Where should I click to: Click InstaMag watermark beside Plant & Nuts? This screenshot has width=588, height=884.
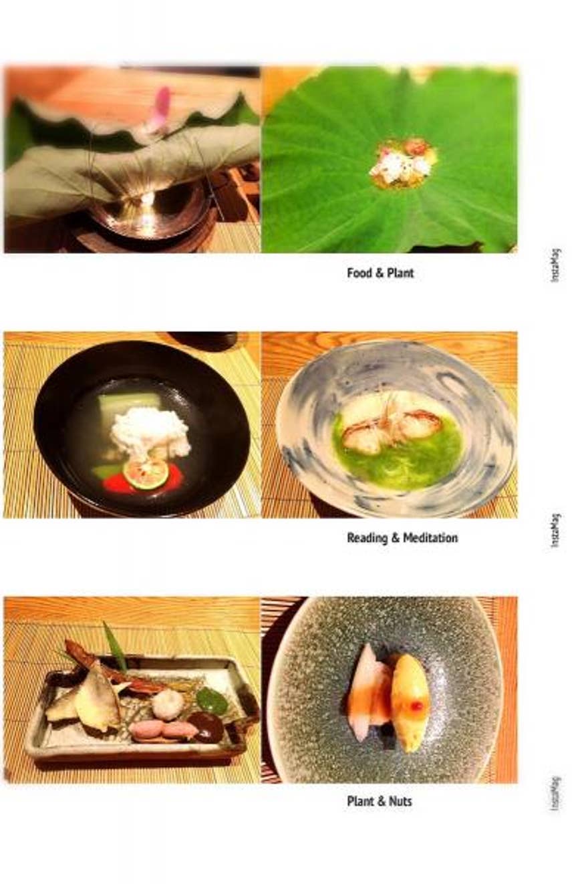[x=555, y=793]
